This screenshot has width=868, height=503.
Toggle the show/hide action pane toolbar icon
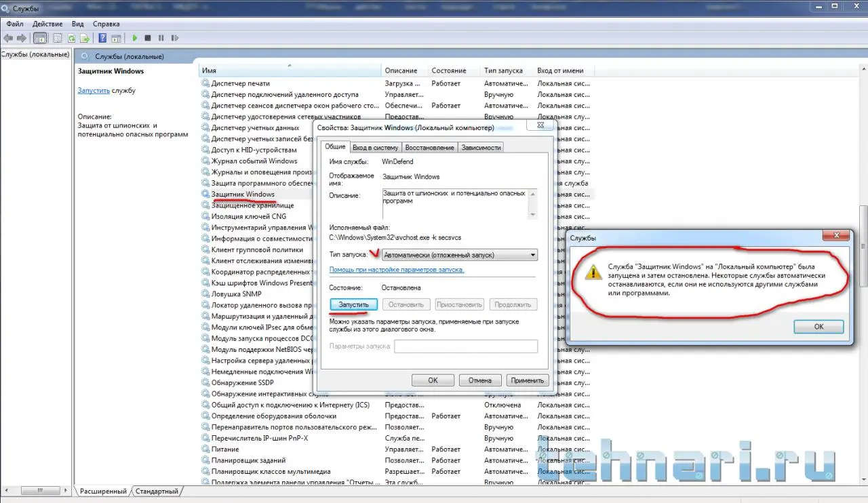coord(116,38)
